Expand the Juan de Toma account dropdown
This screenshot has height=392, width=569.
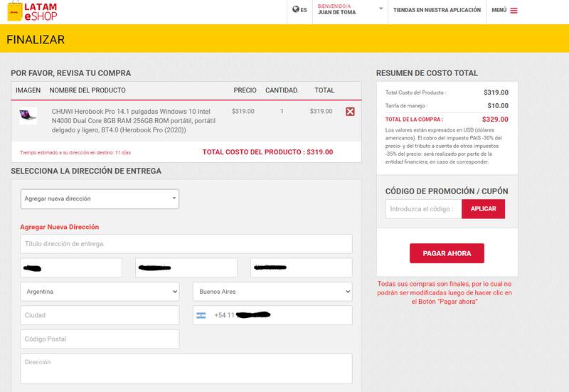pyautogui.click(x=381, y=10)
